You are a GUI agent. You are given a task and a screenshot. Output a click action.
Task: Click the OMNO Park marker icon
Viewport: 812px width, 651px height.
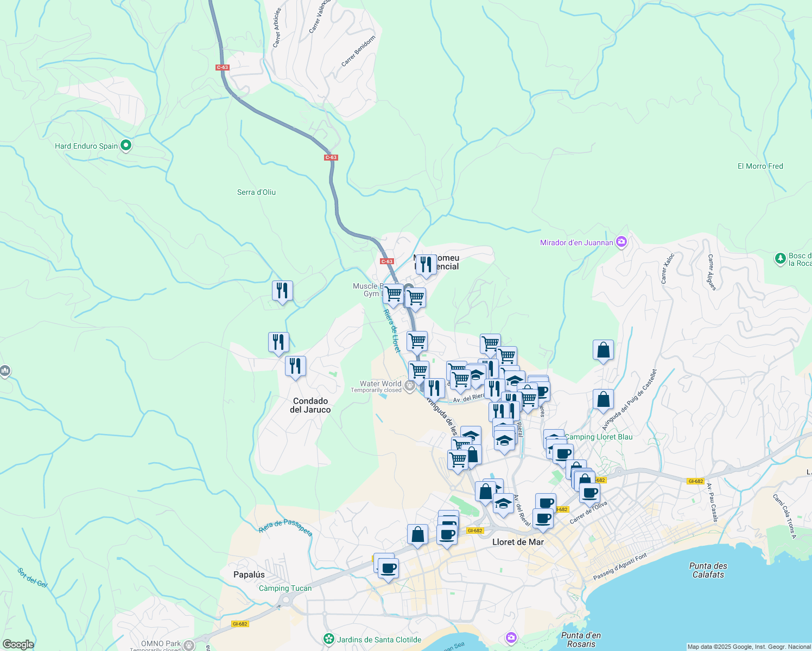click(x=188, y=645)
